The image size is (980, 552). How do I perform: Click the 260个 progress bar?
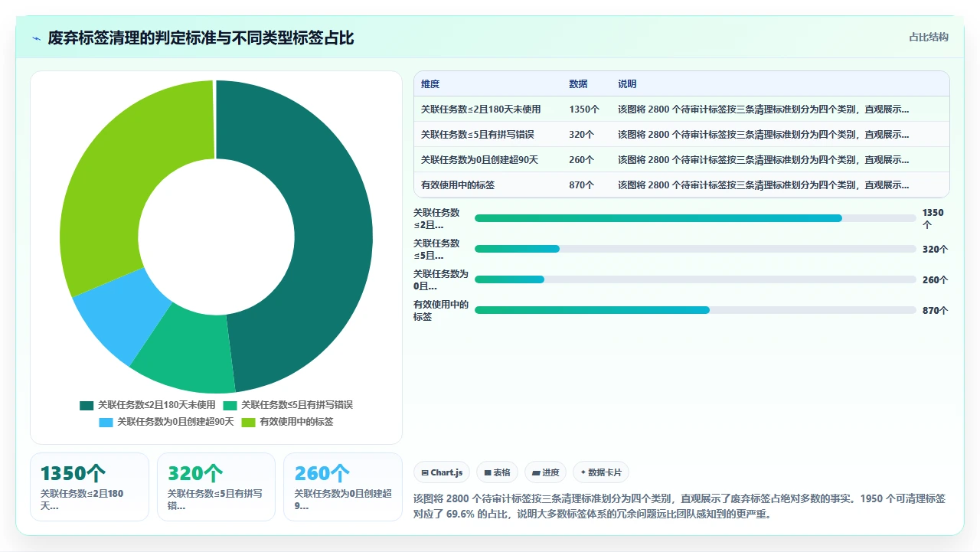tap(695, 279)
